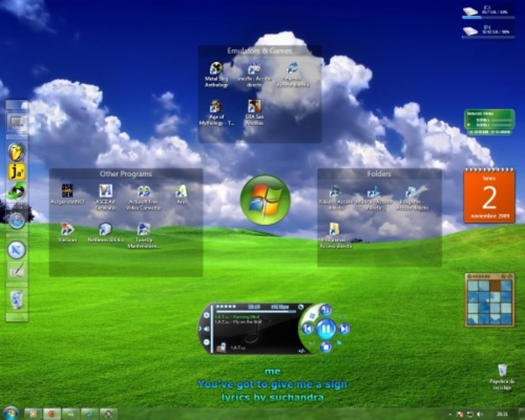
Task: Click the round disc icon beside bitrate
Action: [x=301, y=307]
